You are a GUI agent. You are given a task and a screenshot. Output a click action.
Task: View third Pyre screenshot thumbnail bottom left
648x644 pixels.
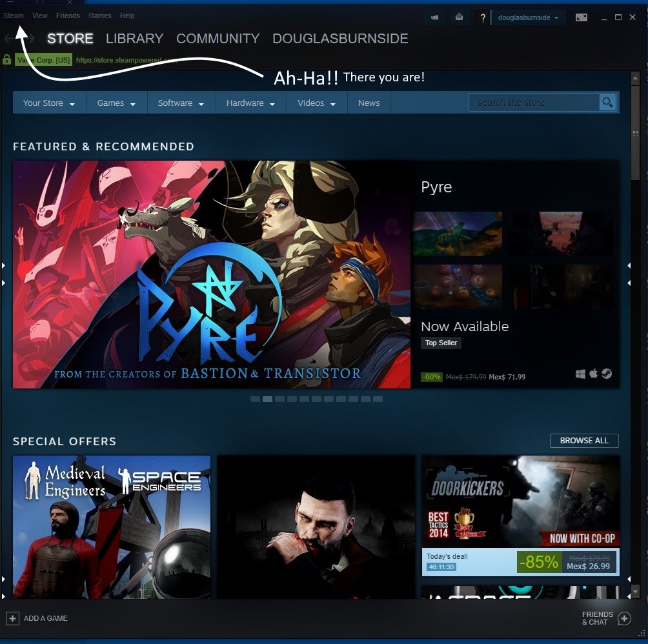(458, 287)
